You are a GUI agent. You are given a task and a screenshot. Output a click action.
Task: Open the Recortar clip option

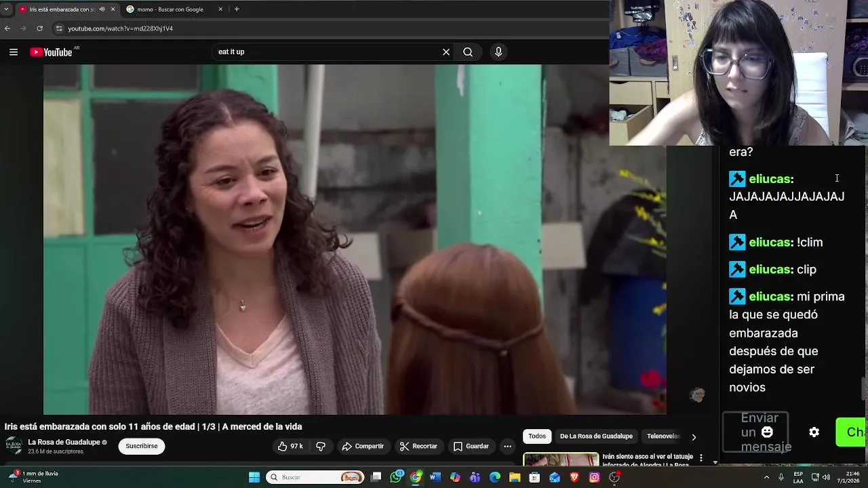[418, 446]
